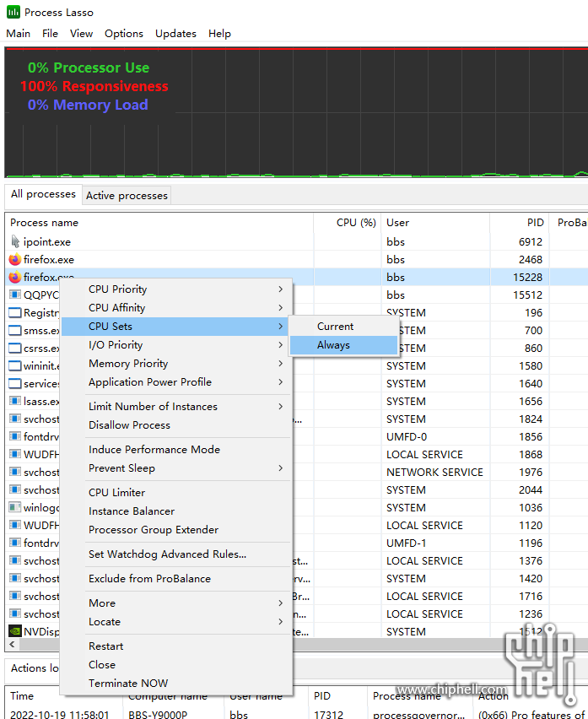Click the NVDisplay process icon

point(15,631)
